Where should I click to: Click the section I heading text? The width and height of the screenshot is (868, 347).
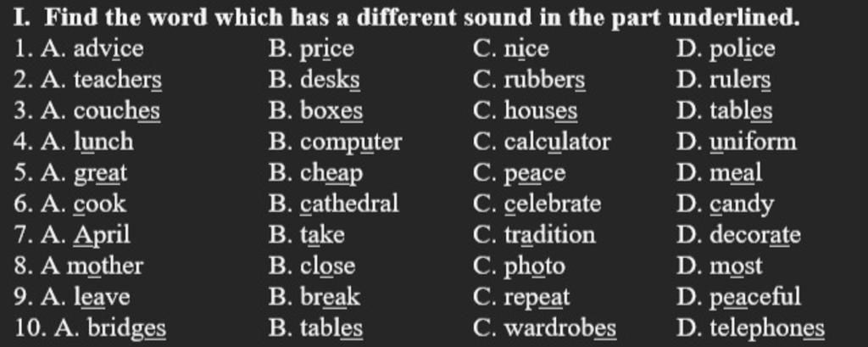tap(407, 18)
